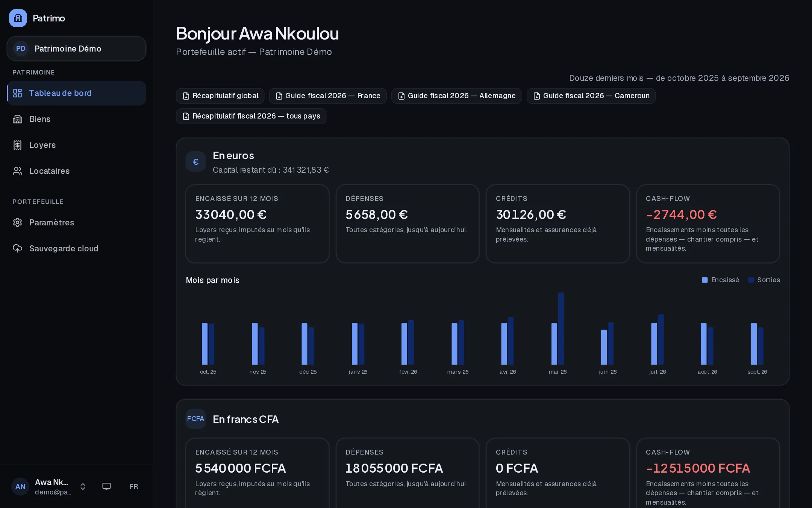Viewport: 812px width, 508px height.
Task: Click the PD portfolio avatar badge
Action: 21,49
